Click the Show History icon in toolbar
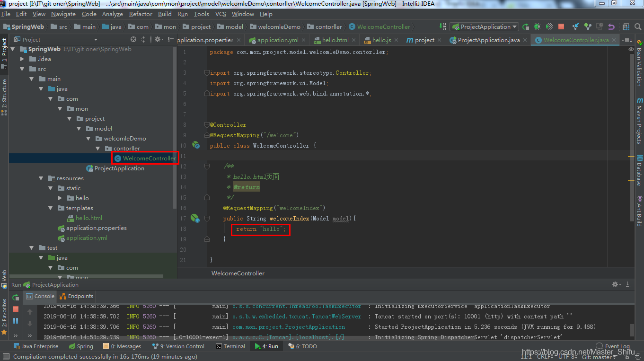 click(x=600, y=27)
